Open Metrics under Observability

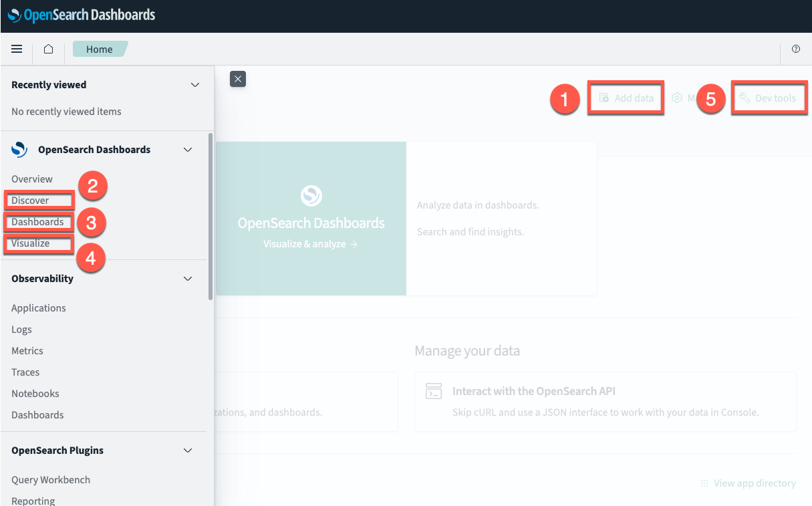27,351
